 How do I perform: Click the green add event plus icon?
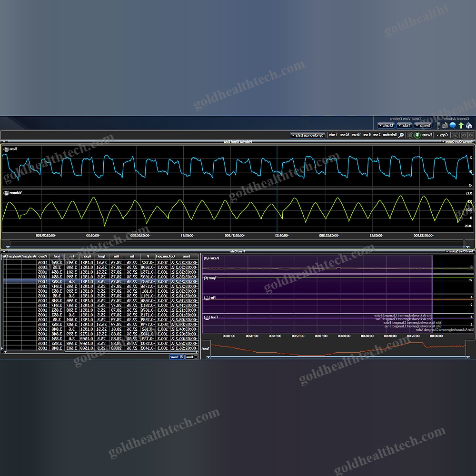(418, 135)
